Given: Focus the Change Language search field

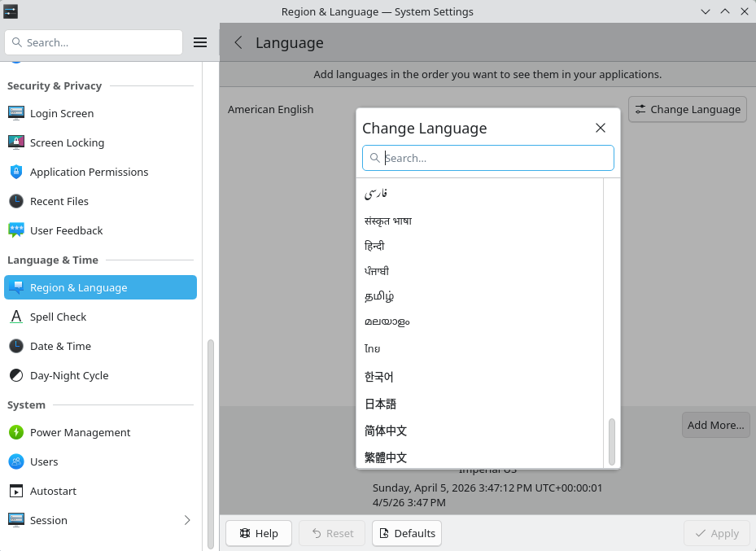Looking at the screenshot, I should [496, 158].
